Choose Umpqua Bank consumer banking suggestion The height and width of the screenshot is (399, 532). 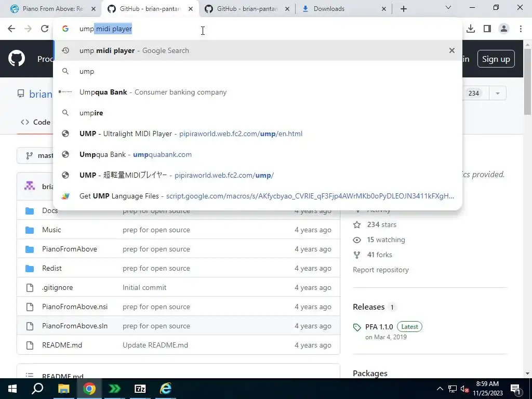(x=258, y=92)
